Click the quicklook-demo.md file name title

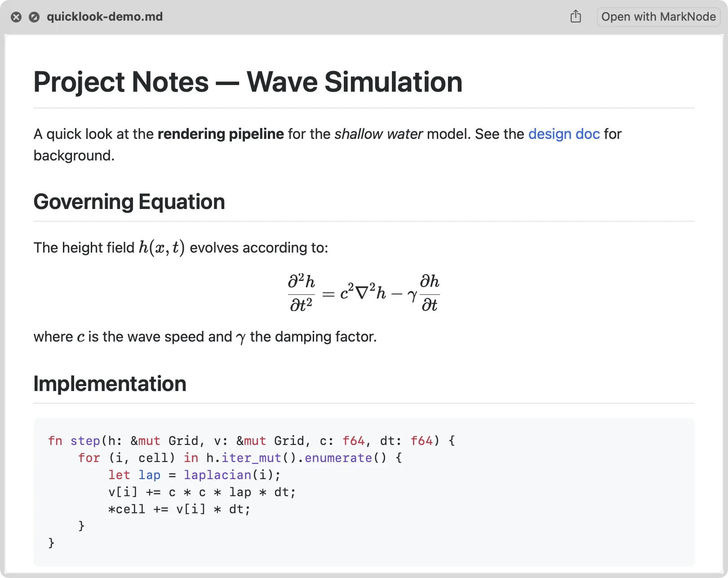[x=105, y=17]
